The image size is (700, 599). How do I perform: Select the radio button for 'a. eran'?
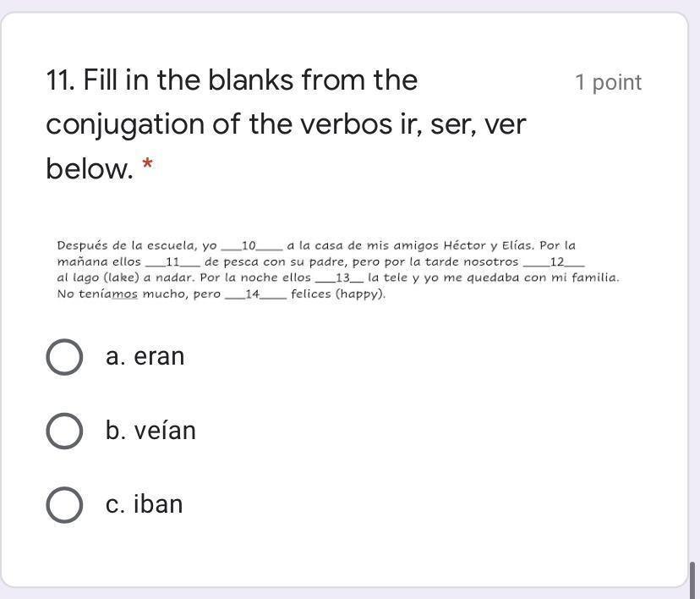(64, 357)
